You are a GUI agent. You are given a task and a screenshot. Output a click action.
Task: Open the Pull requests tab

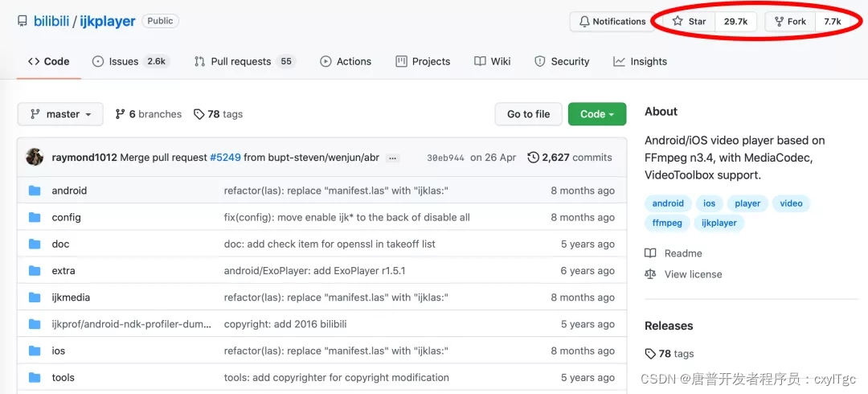coord(244,61)
